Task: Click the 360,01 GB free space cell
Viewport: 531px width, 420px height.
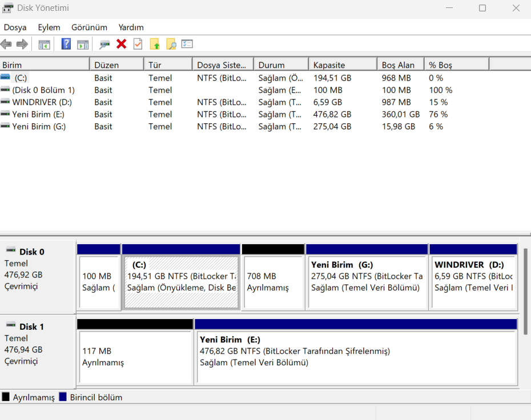Action: [x=401, y=114]
